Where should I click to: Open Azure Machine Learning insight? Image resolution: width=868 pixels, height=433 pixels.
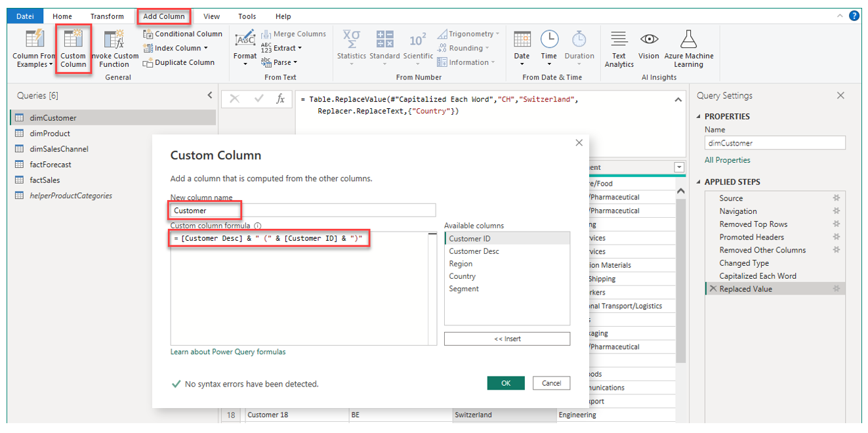point(688,49)
